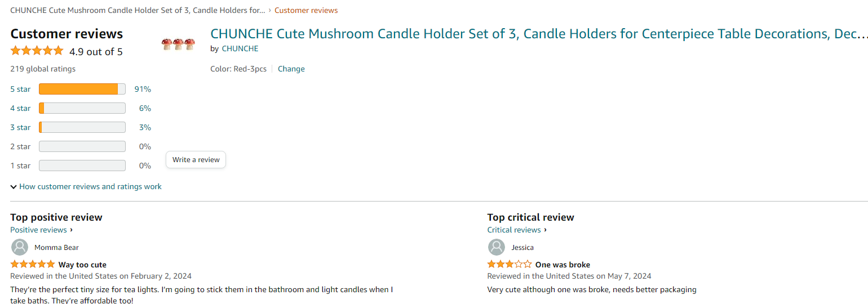Open the Critical reviews link

tap(514, 230)
